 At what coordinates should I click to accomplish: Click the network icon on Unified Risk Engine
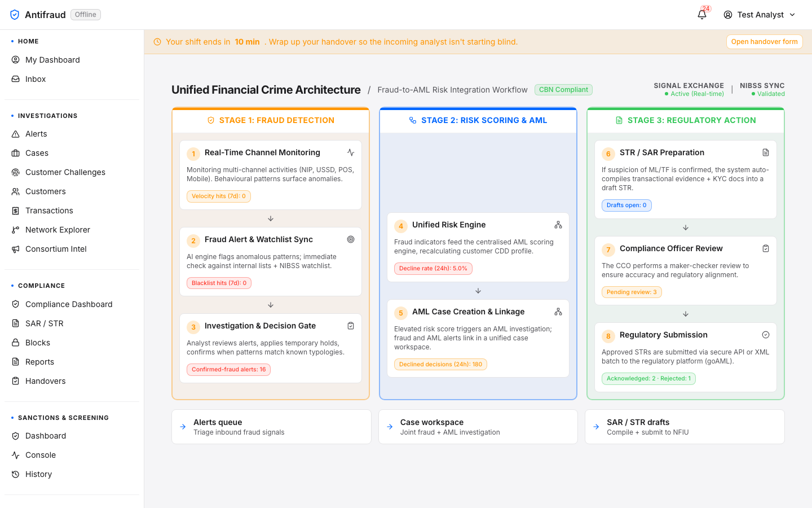pyautogui.click(x=558, y=225)
